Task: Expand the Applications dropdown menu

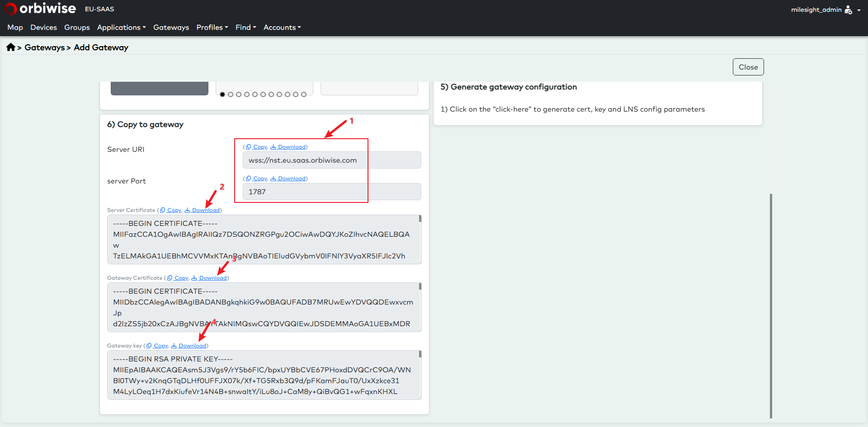Action: point(121,27)
